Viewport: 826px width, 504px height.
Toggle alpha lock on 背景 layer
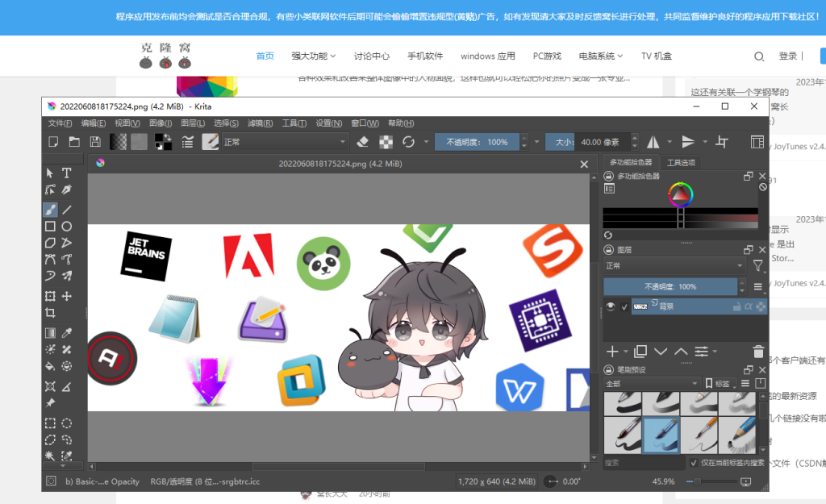coord(748,306)
